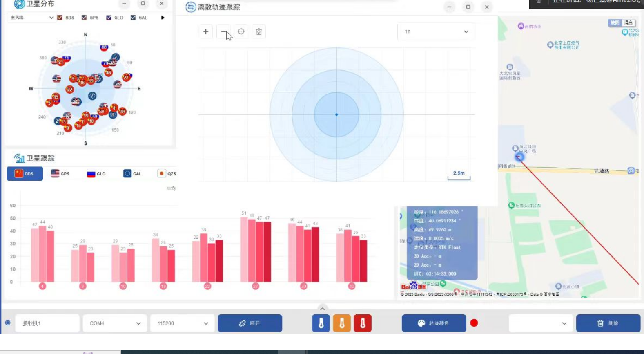Click the orange thermometer icon
Image resolution: width=644 pixels, height=354 pixels.
point(342,323)
